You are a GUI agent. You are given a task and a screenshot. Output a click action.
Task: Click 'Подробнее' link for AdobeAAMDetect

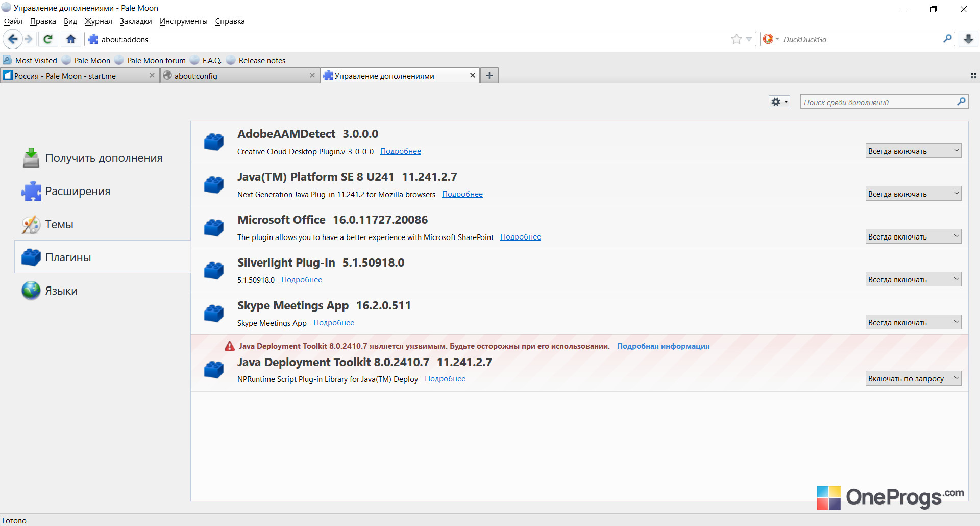(x=401, y=151)
